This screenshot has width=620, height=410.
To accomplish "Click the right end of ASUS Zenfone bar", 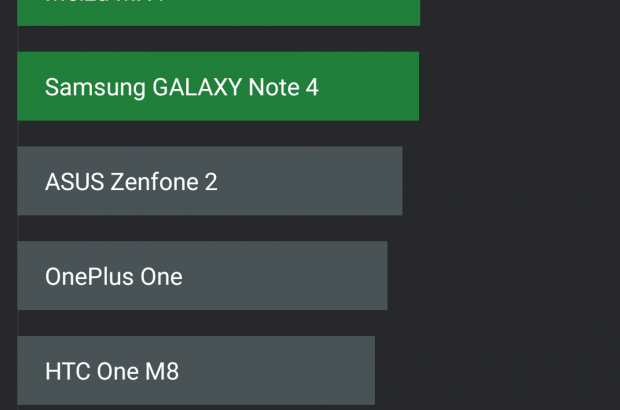I will [x=394, y=181].
